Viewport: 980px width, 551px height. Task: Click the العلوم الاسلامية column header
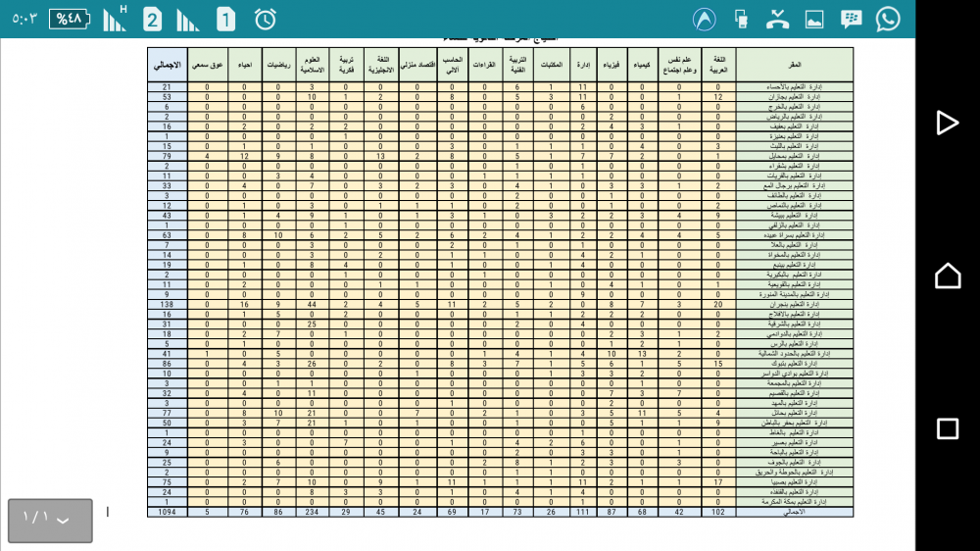[x=312, y=65]
